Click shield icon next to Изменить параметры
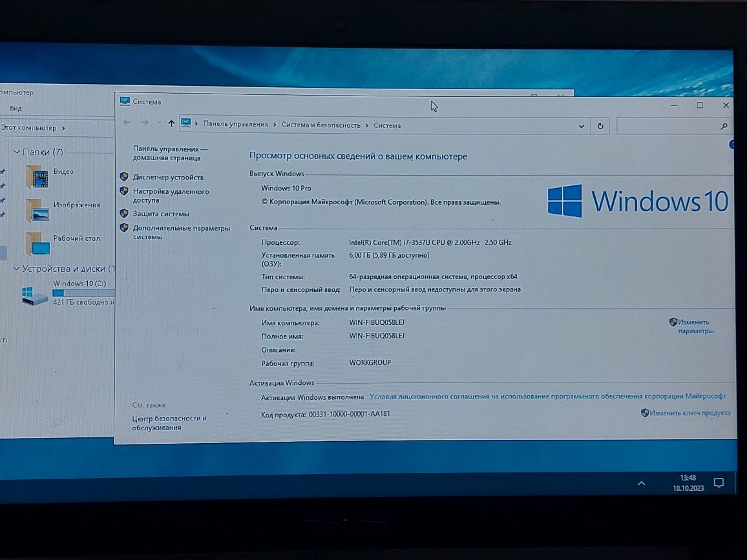 point(673,322)
